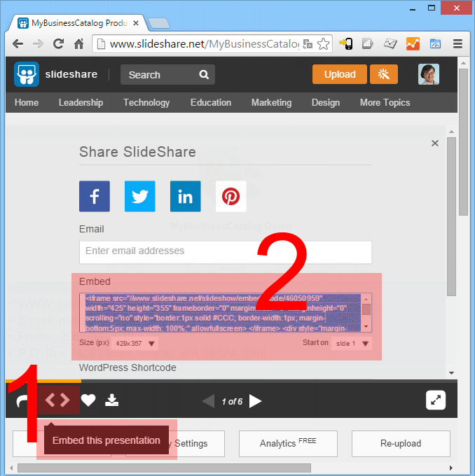Viewport: 475px width, 476px height.
Task: Close the Share SlideShare dialog
Action: point(435,143)
